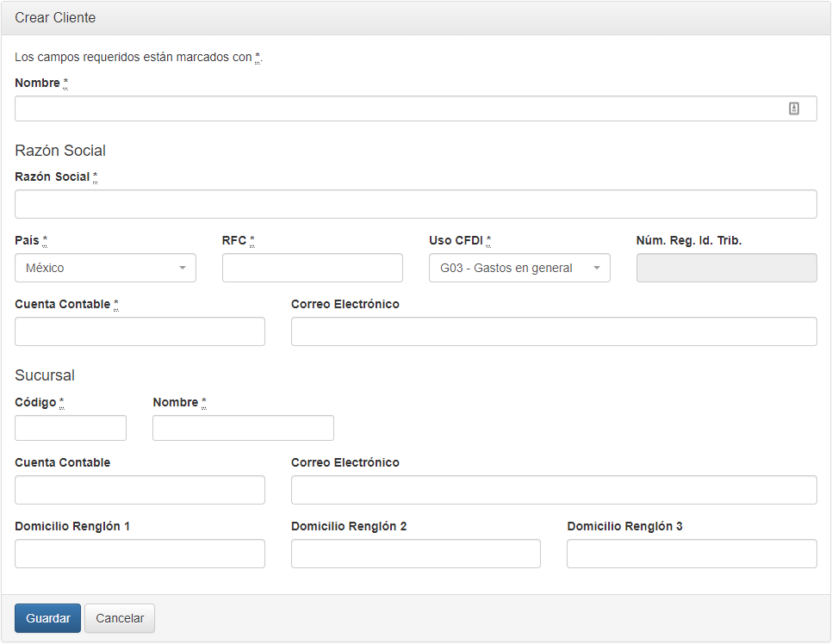Focus Cuenta Contable field under Razón Social

(x=140, y=331)
